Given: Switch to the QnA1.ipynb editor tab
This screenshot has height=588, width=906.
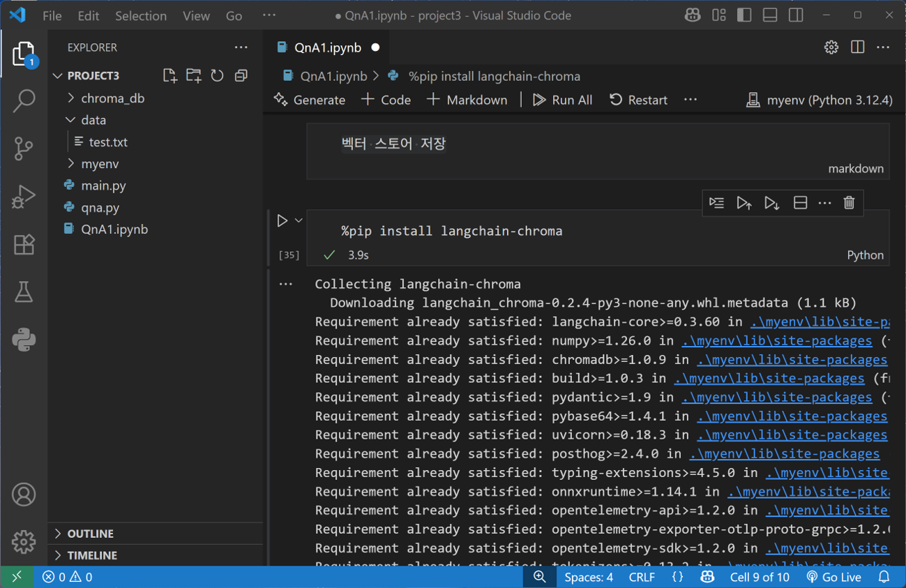Looking at the screenshot, I should pyautogui.click(x=328, y=47).
